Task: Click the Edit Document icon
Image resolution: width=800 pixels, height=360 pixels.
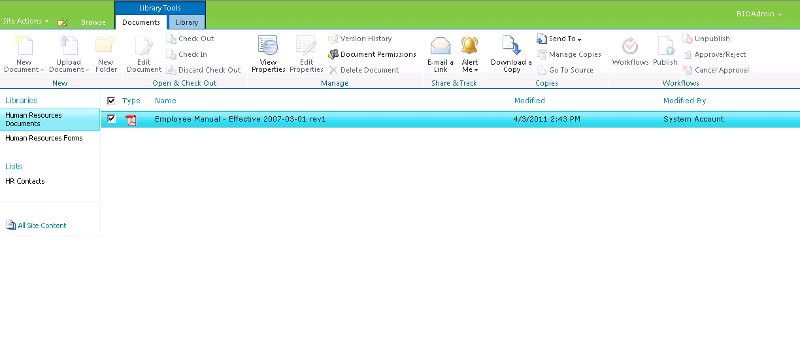Action: (144, 45)
